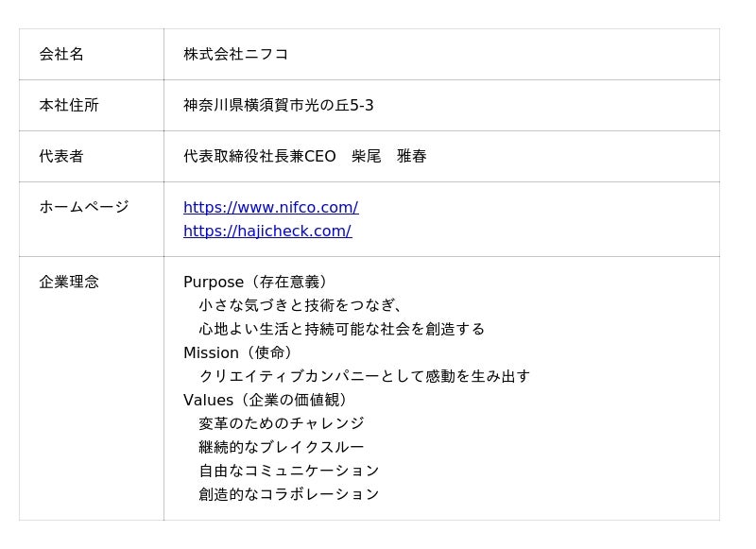Click the Values(企業の価値観) heading
Image resolution: width=756 pixels, height=549 pixels.
pyautogui.click(x=267, y=400)
